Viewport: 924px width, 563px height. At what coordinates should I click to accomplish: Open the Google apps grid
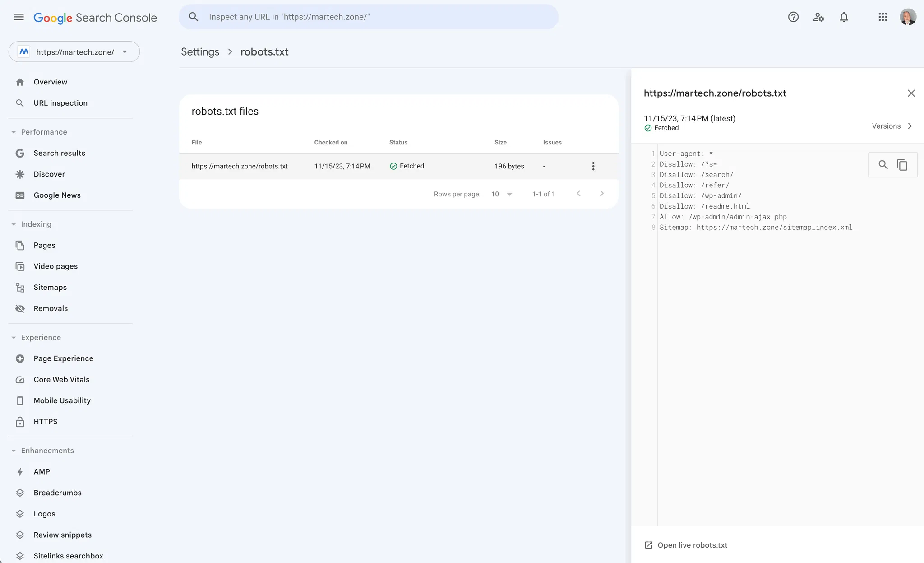click(882, 17)
